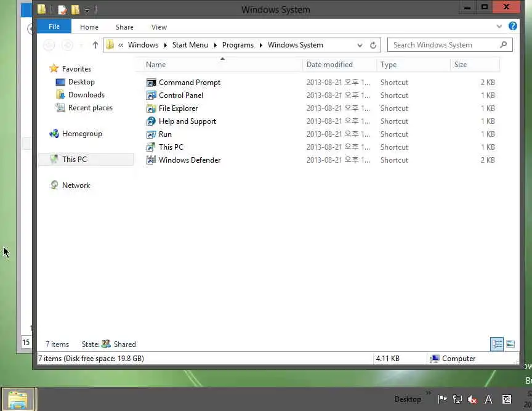Click the Recent places icon
This screenshot has width=532, height=411.
click(x=60, y=108)
